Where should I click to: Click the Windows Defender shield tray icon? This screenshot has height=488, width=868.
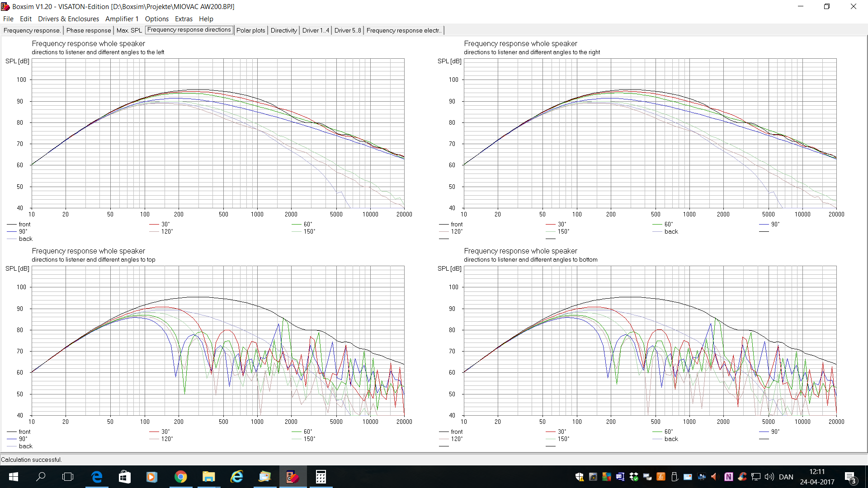[579, 477]
